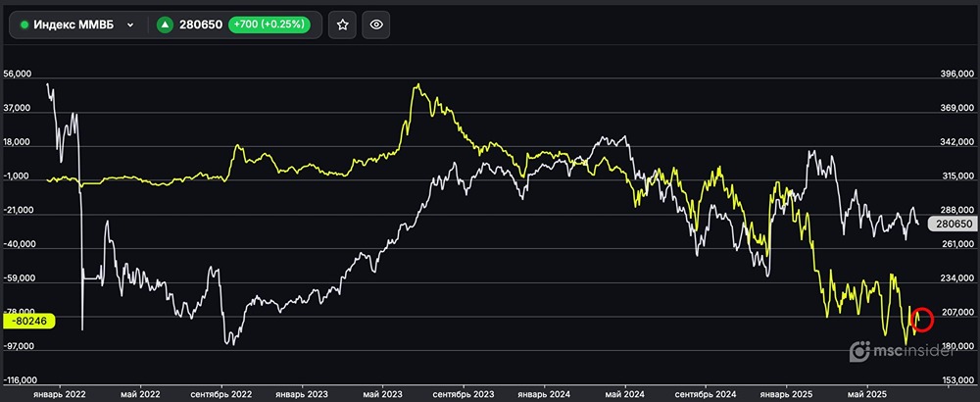Click the 288,000 right axis label
Screen dimensions: 980x402
[x=958, y=211]
